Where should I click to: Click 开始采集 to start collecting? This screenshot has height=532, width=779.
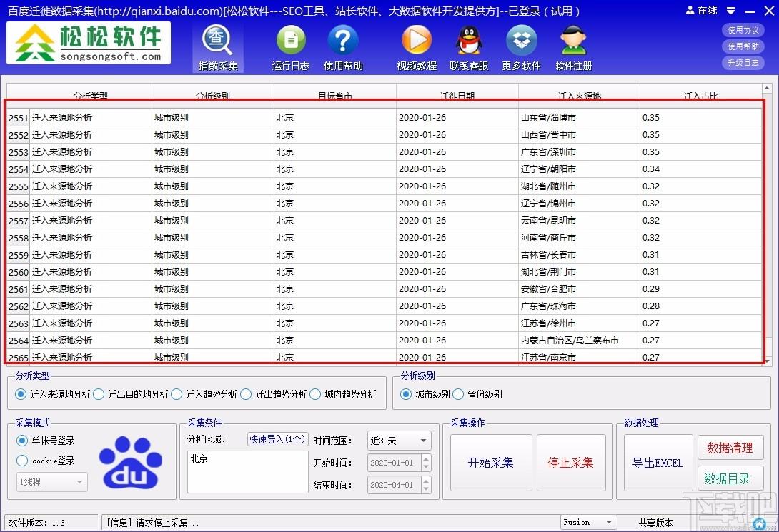pos(491,463)
